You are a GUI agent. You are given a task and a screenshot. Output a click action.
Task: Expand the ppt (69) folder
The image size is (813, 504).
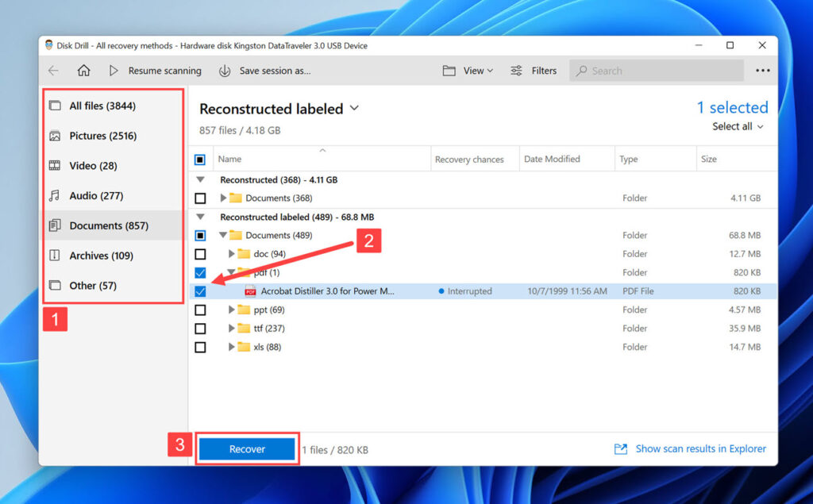click(x=232, y=310)
